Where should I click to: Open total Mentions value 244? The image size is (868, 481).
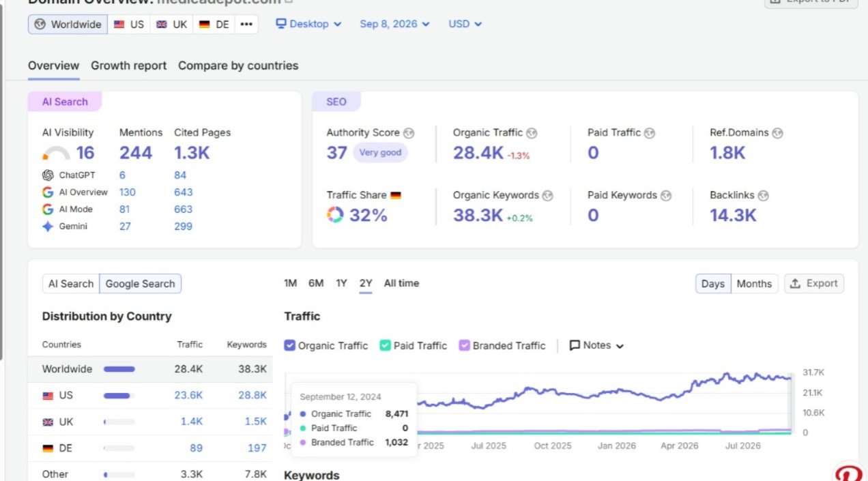coord(136,153)
